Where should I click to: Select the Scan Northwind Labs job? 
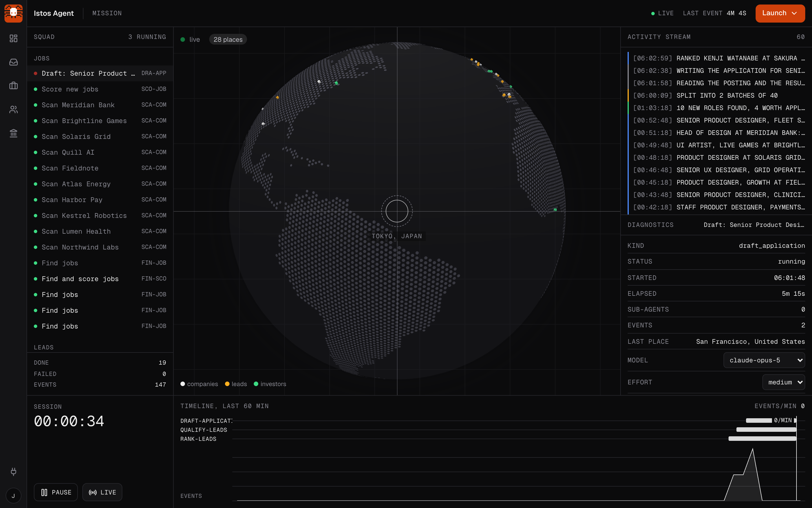(x=100, y=247)
